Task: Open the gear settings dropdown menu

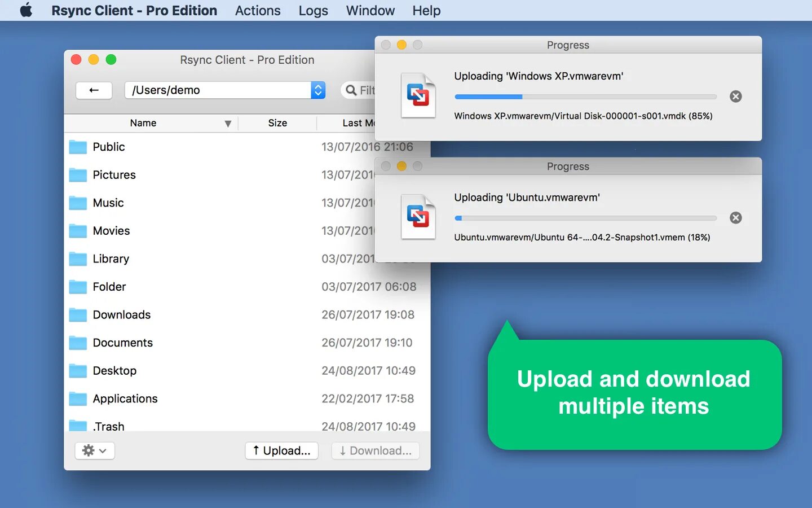Action: (95, 450)
